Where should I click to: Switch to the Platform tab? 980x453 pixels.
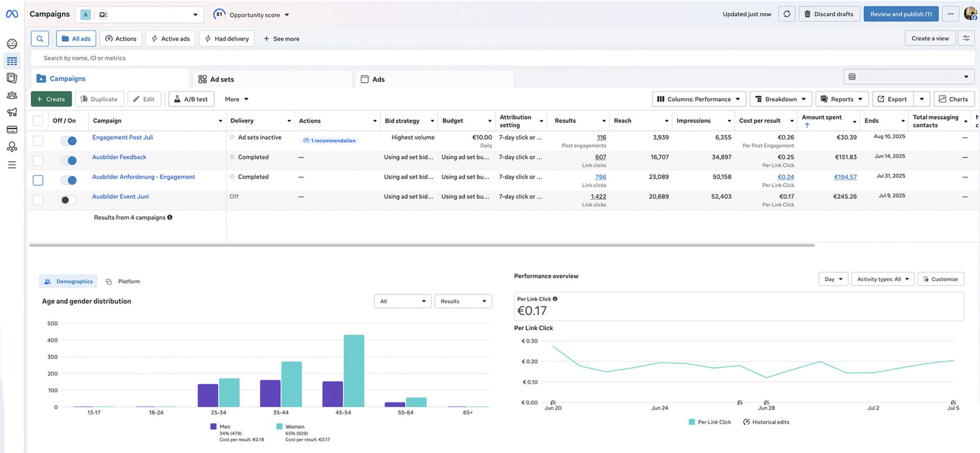[x=129, y=281]
